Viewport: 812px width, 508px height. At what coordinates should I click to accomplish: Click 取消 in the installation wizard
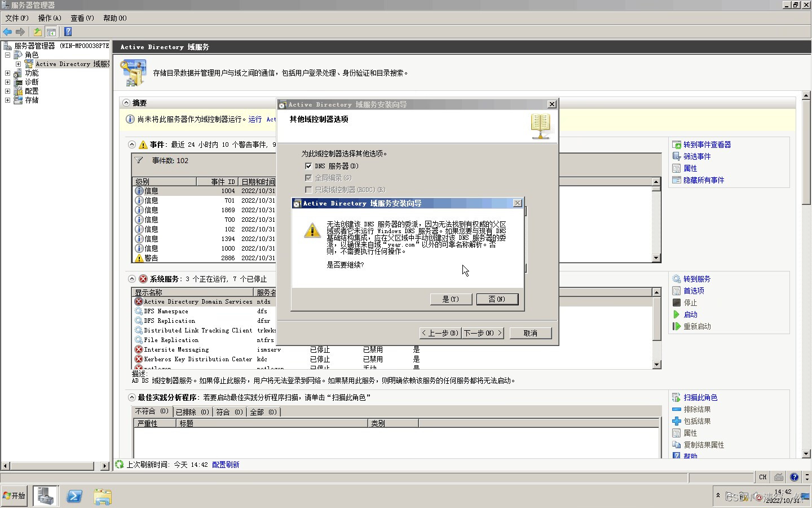click(x=531, y=333)
